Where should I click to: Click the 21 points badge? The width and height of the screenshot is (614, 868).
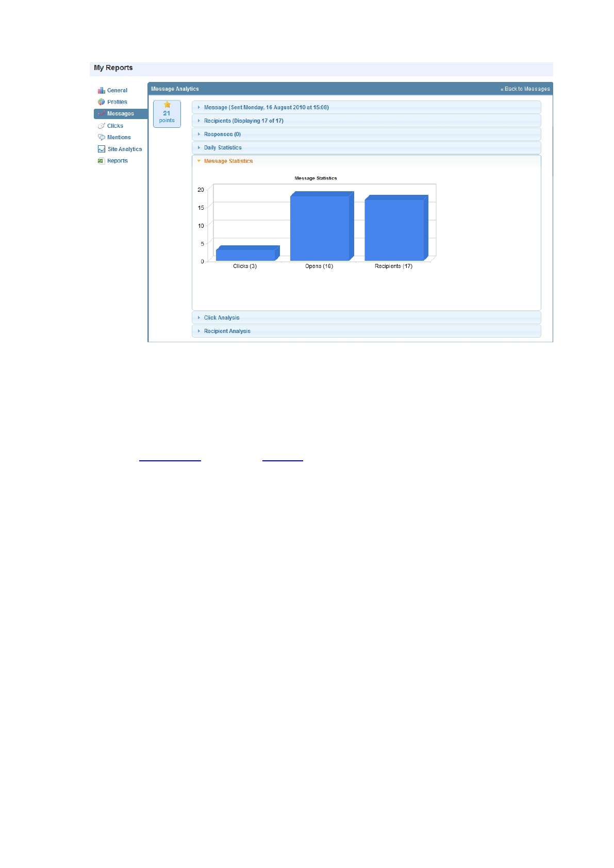pos(167,114)
